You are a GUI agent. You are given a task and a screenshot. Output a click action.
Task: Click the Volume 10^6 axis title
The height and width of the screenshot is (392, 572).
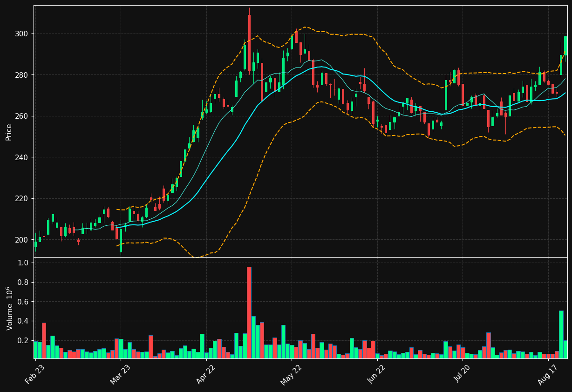coord(9,309)
